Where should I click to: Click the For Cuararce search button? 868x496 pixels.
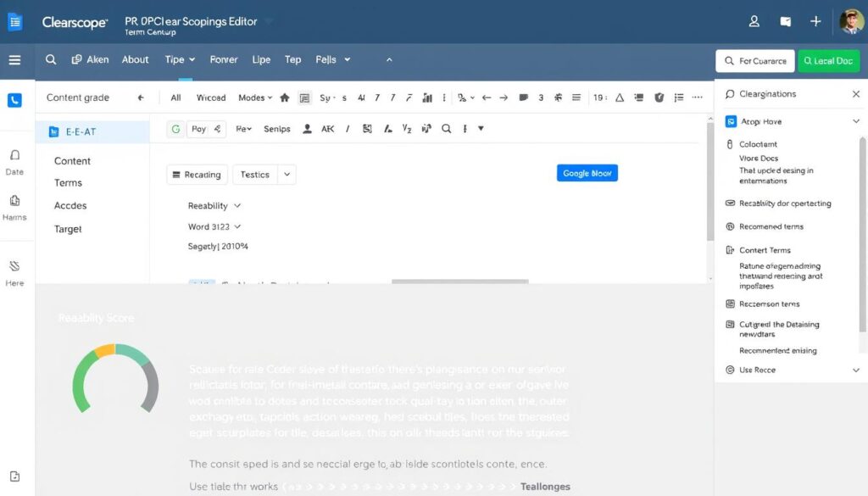[755, 61]
